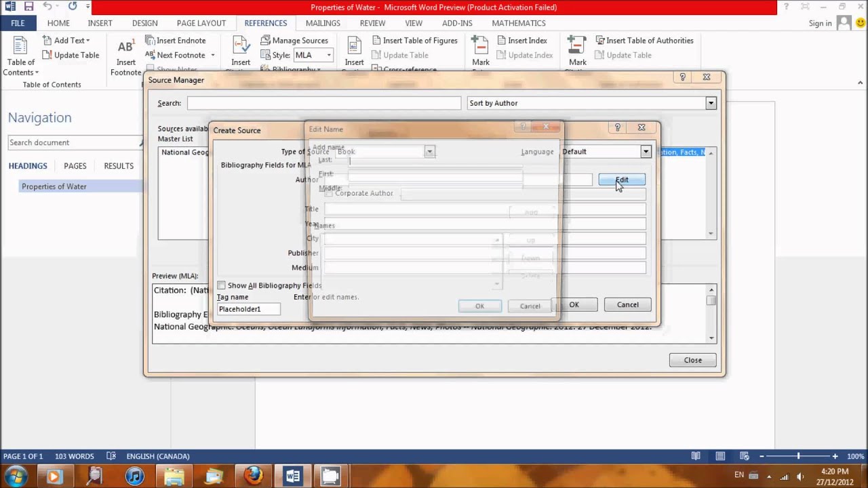Switch to the DESIGN ribbon tab
868x488 pixels.
(x=144, y=23)
